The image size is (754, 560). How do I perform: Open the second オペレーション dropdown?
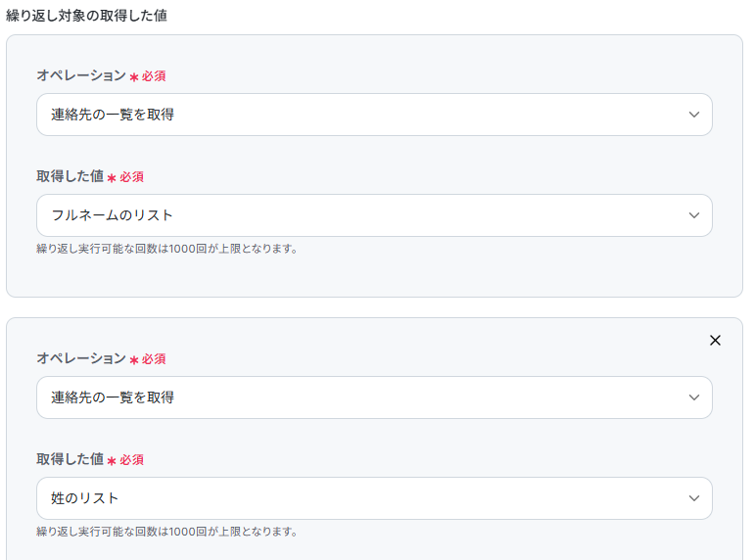tap(374, 397)
